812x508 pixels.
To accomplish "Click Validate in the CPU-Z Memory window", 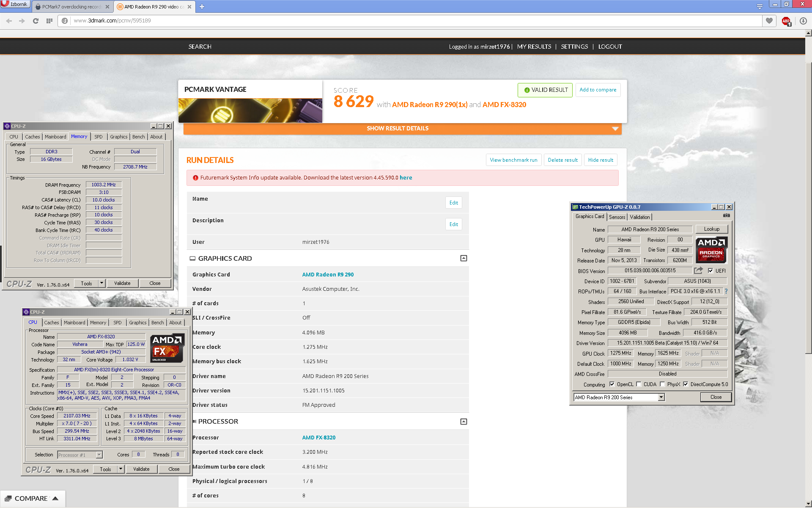I will pos(122,283).
